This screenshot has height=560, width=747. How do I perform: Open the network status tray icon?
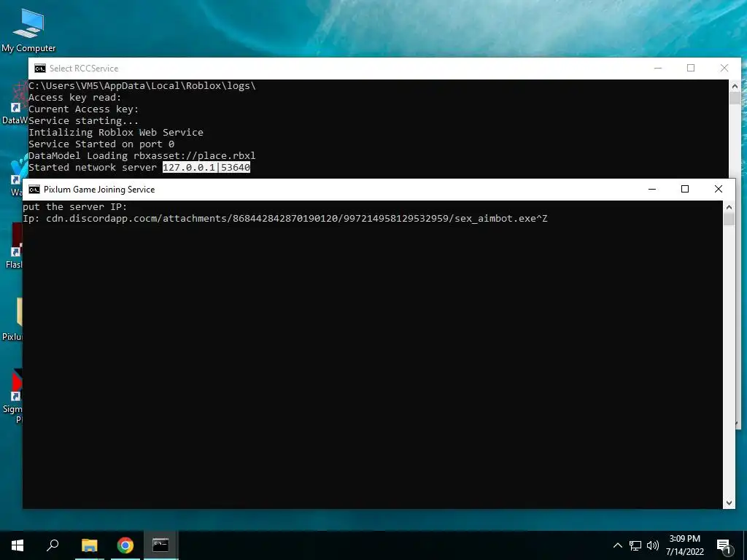coord(635,545)
